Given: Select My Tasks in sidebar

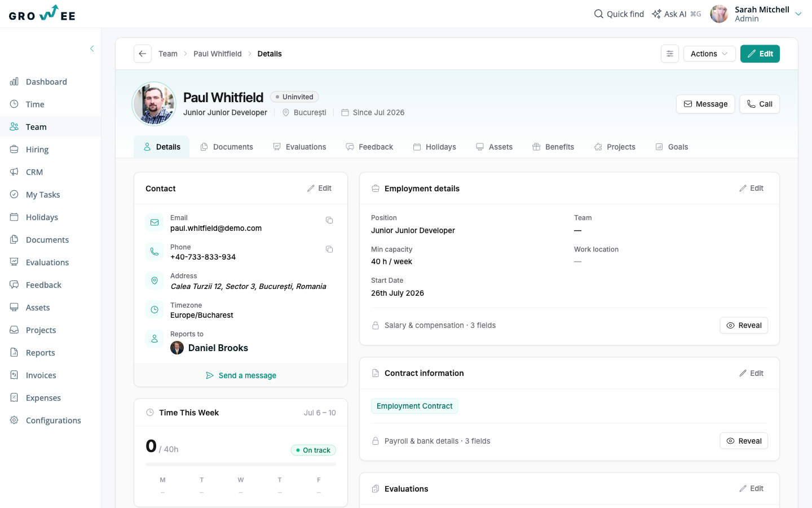Looking at the screenshot, I should 50,195.
